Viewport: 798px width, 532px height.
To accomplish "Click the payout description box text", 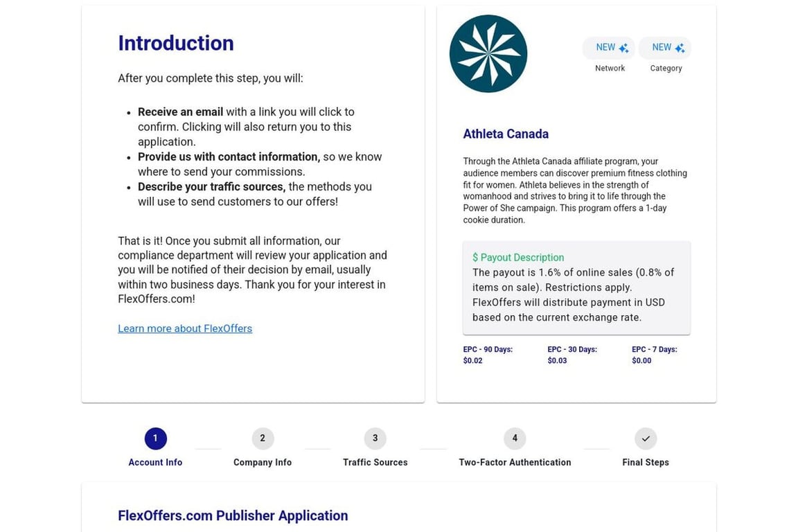I will [574, 295].
